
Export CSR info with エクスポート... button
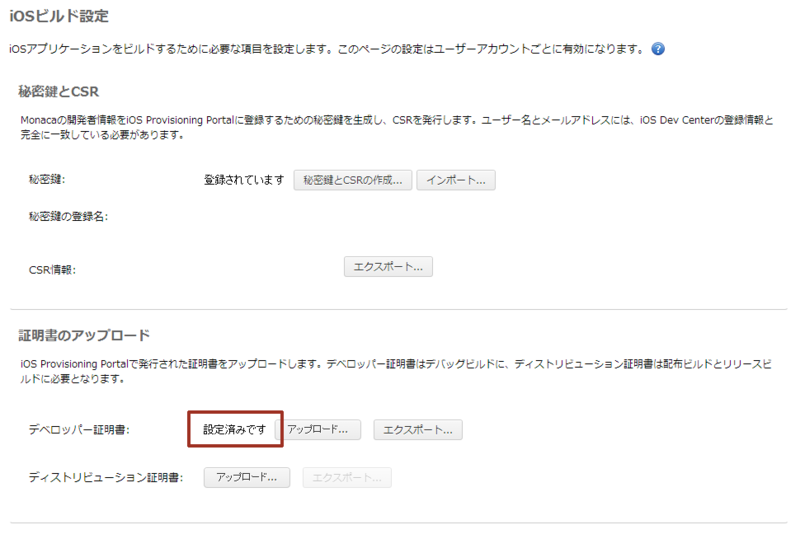pos(388,267)
